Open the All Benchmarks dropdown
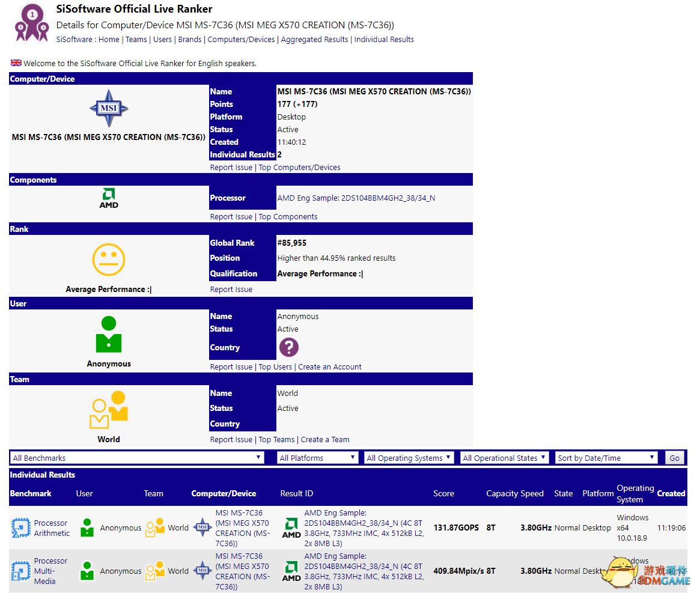The width and height of the screenshot is (700, 593). tap(136, 458)
